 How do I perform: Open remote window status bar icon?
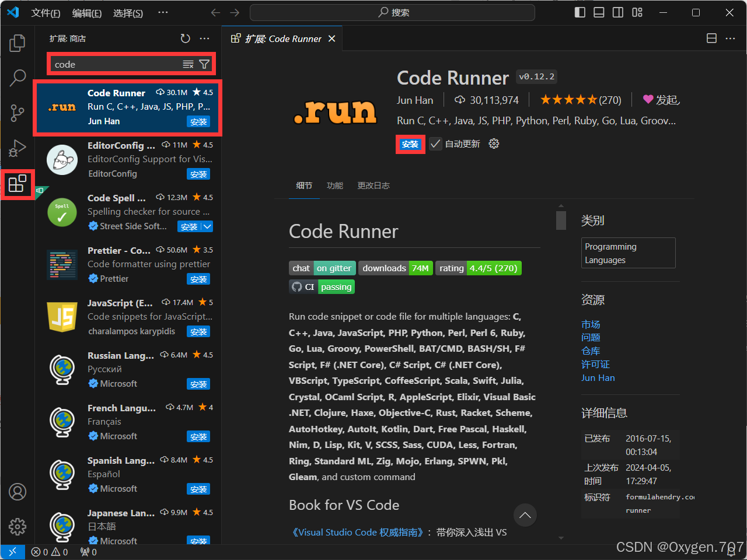pyautogui.click(x=12, y=552)
